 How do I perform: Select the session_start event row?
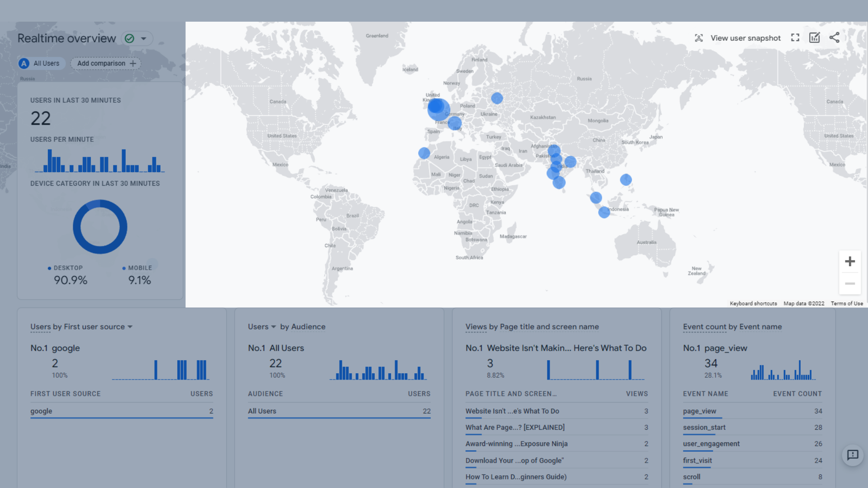pyautogui.click(x=704, y=427)
